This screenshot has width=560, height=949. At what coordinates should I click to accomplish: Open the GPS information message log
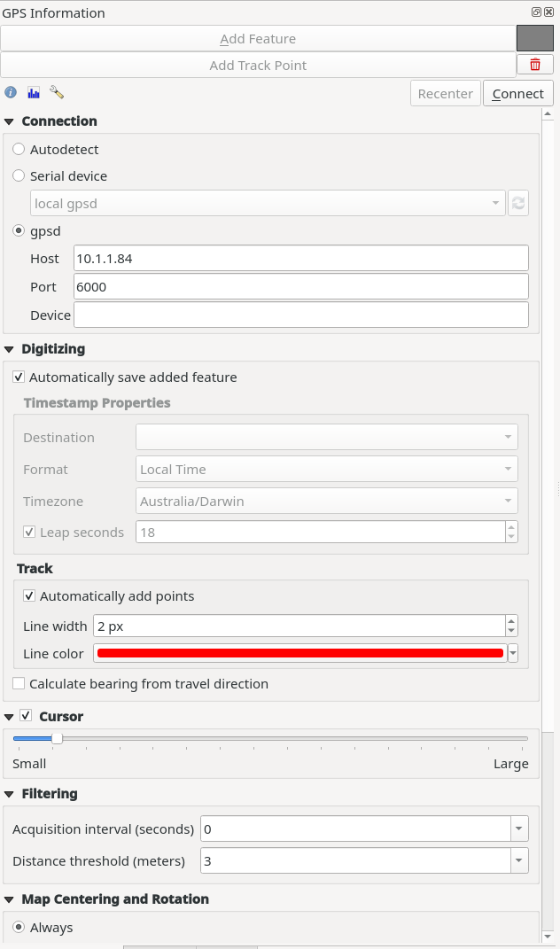point(10,91)
